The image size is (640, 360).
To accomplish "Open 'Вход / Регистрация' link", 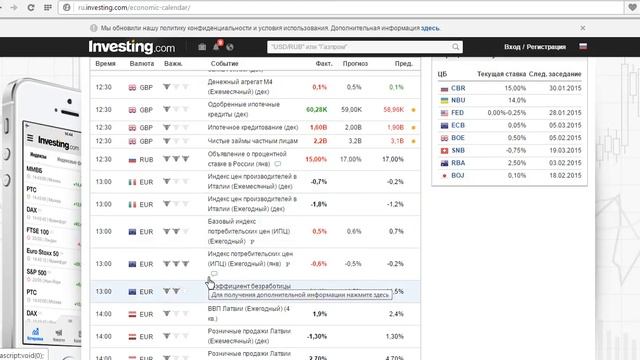I will [535, 47].
